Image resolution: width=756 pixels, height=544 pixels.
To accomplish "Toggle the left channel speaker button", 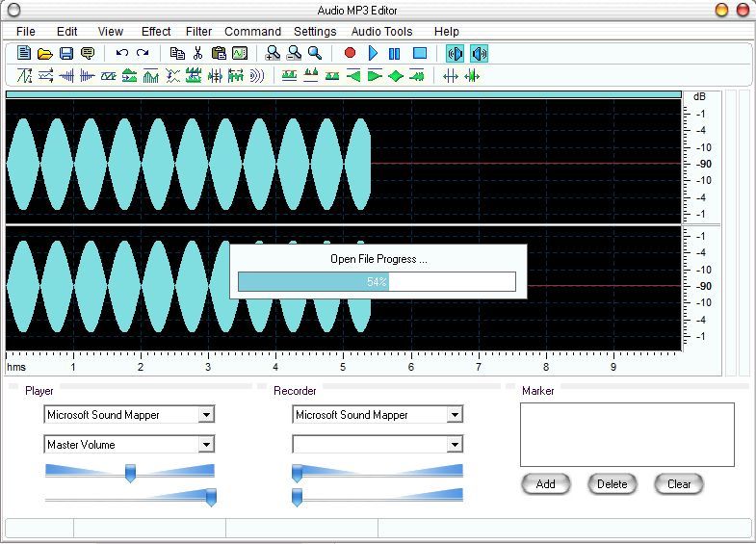I will (456, 54).
